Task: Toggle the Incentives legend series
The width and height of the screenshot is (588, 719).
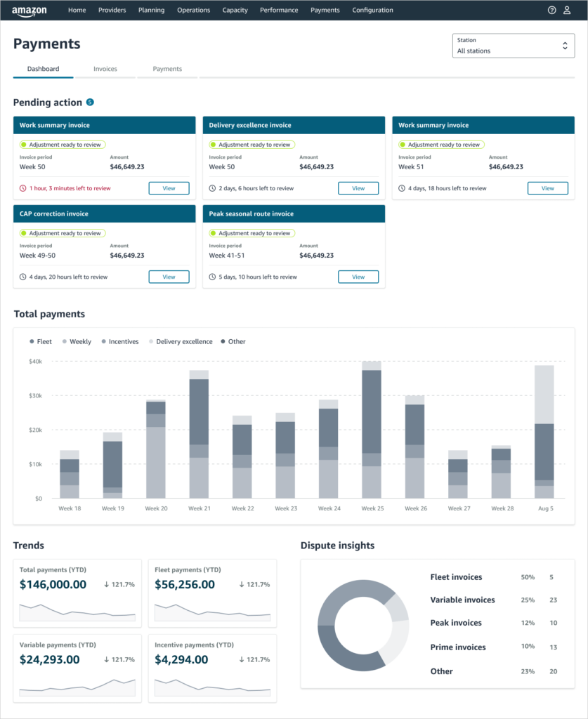Action: [x=119, y=342]
